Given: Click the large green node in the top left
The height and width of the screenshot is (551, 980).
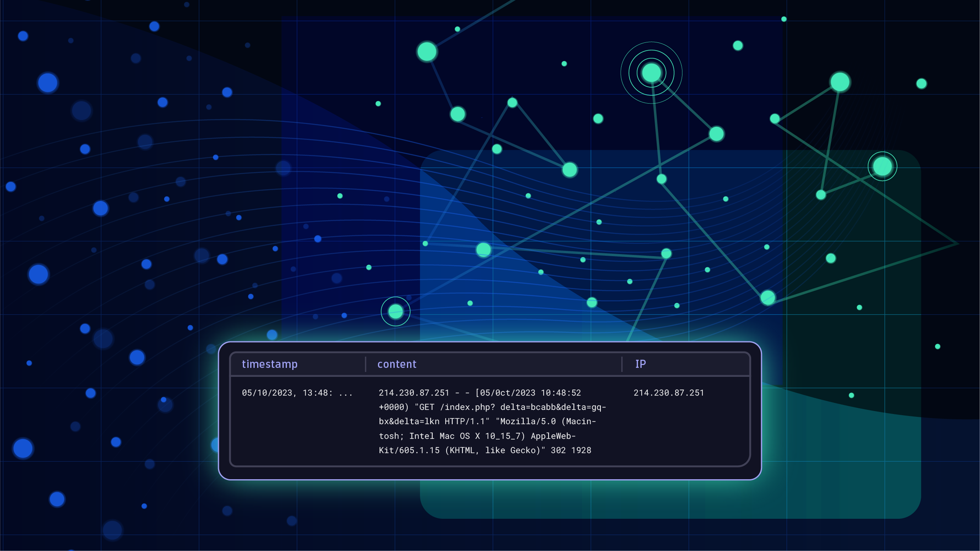Looking at the screenshot, I should (427, 52).
